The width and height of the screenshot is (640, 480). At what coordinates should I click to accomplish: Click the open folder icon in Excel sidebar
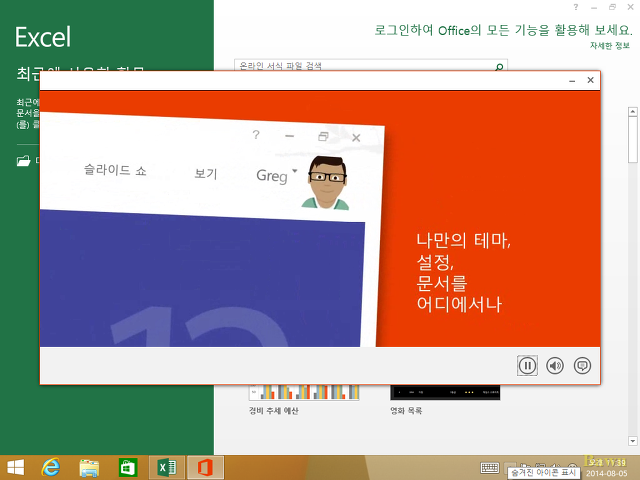point(23,161)
